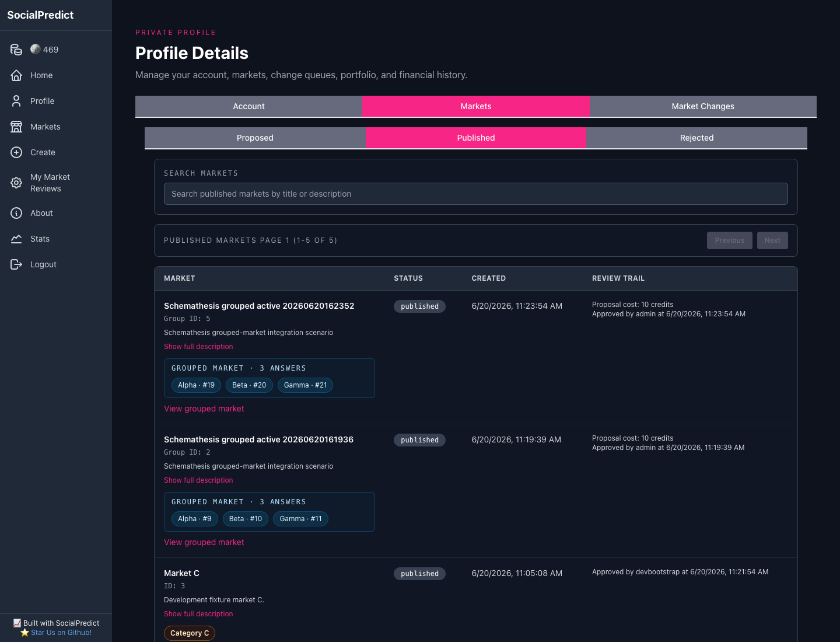Screen dimensions: 840x642
Task: Select the Beta #10 answer chip
Action: coord(246,519)
